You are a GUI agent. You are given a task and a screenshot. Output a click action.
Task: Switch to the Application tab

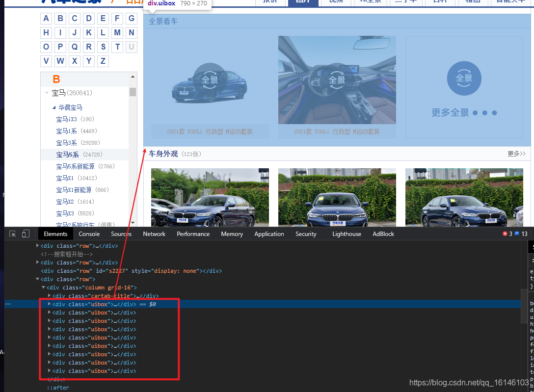[269, 234]
